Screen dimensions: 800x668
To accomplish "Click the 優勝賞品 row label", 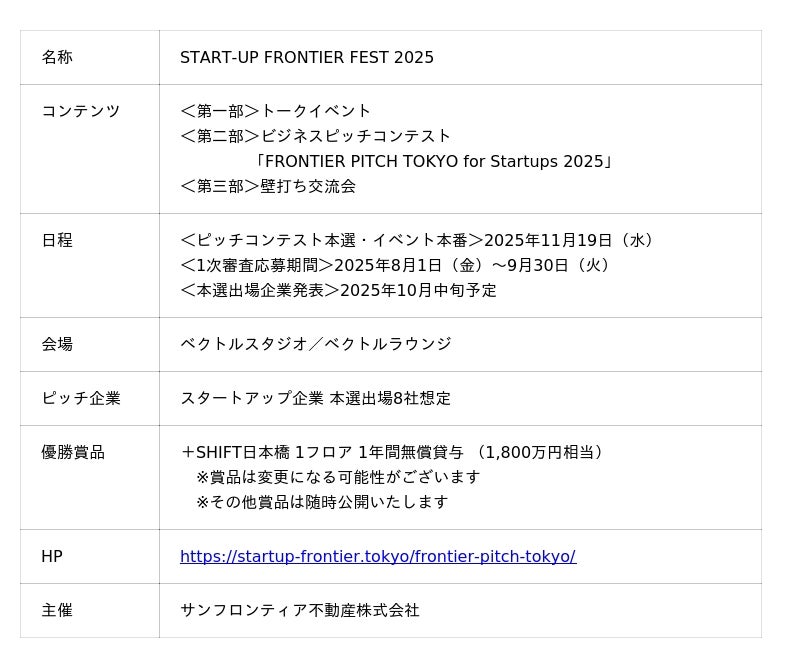I will pos(73,453).
